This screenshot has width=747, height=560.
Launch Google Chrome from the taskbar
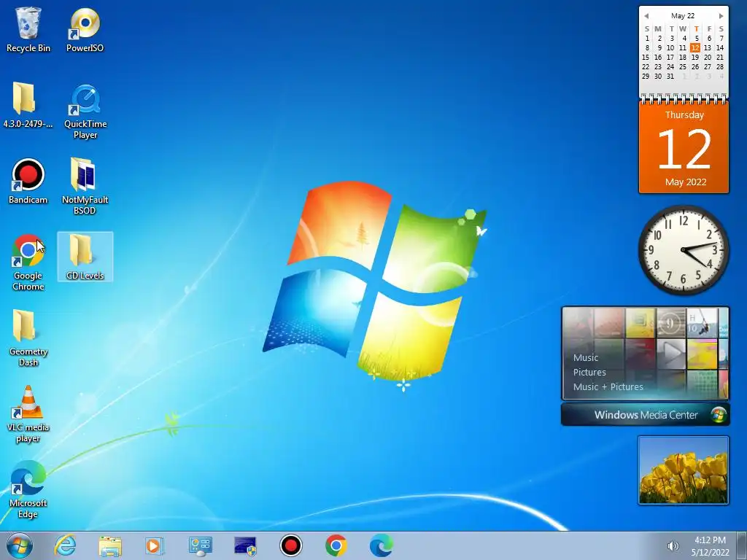tap(336, 545)
